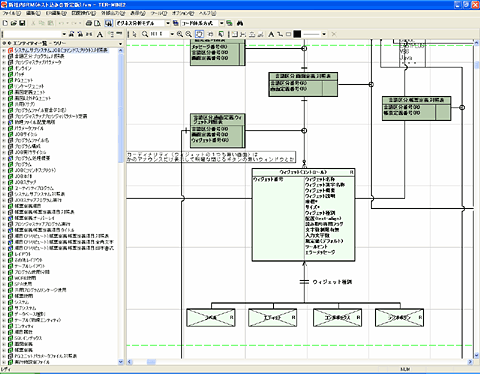
Task: Click the エラーメッセージ attribute text
Action: (320, 253)
